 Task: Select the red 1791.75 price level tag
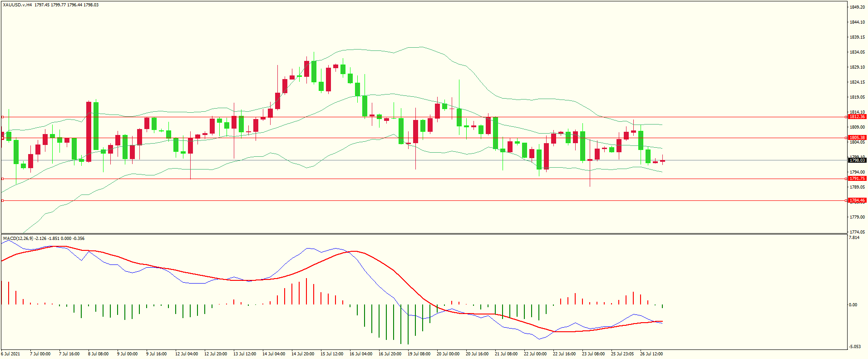(x=857, y=179)
